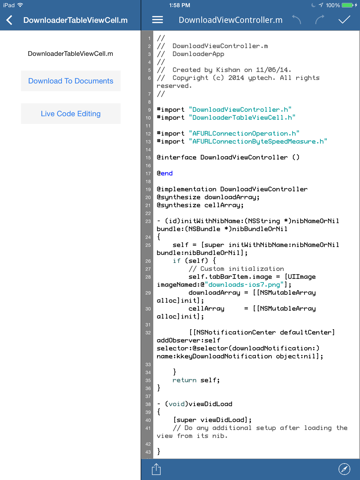Click the Download To Documents button

(71, 81)
